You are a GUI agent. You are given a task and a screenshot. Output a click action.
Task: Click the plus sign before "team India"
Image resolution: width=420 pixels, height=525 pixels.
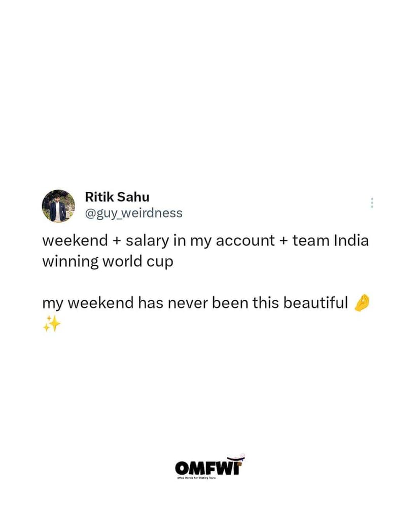[284, 241]
